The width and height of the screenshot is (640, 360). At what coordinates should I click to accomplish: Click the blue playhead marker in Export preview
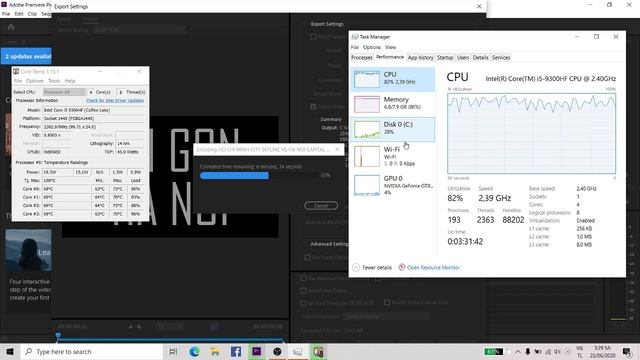58,336
